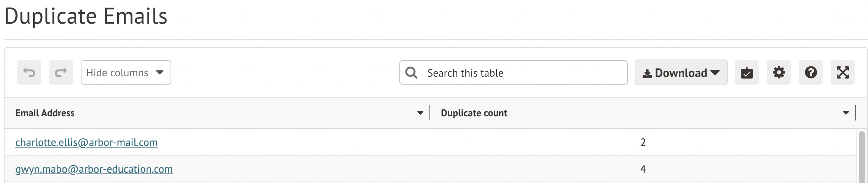Viewport: 868px width, 183px height.
Task: Open gwyn.mabo@arbor-education.com link
Action: coord(94,169)
